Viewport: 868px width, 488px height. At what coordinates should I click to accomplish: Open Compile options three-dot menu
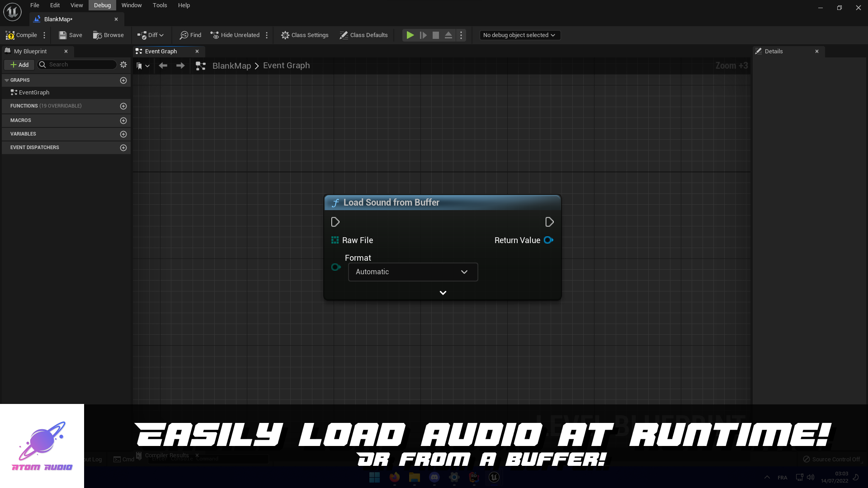click(x=44, y=35)
